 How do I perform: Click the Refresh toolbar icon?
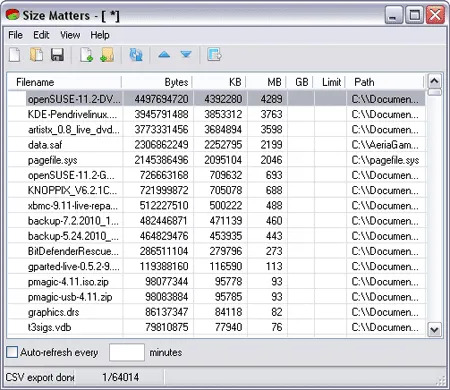[x=136, y=55]
